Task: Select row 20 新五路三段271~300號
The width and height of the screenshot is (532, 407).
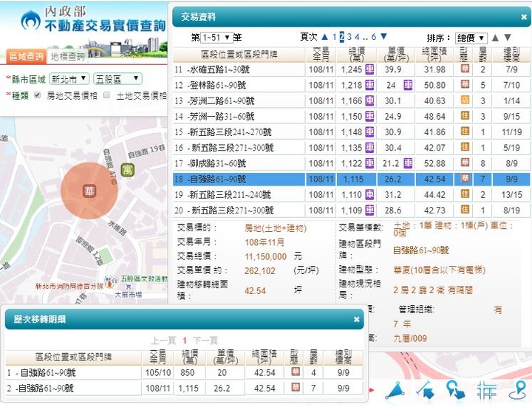Action: [x=351, y=211]
